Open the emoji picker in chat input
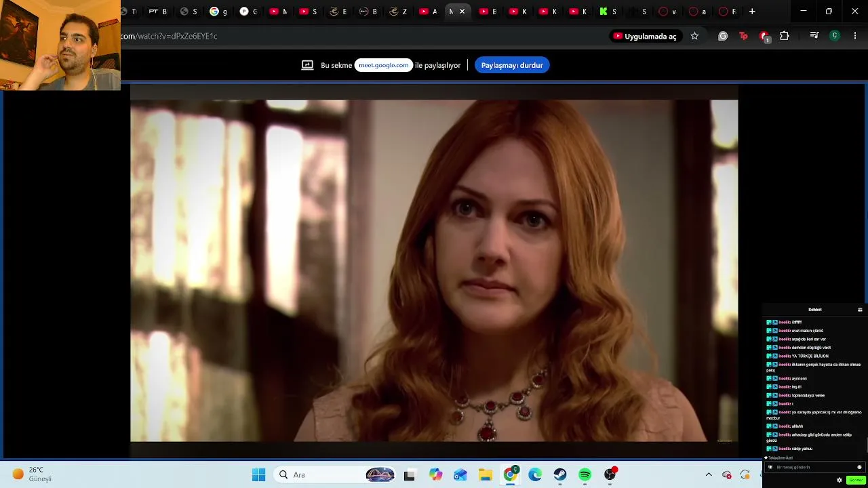Viewport: 868px width, 488px height. point(859,467)
